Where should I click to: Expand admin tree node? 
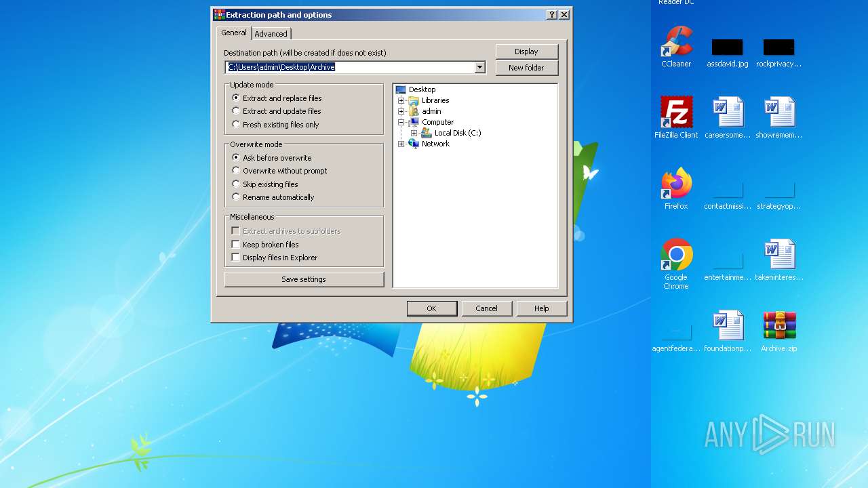pyautogui.click(x=401, y=111)
